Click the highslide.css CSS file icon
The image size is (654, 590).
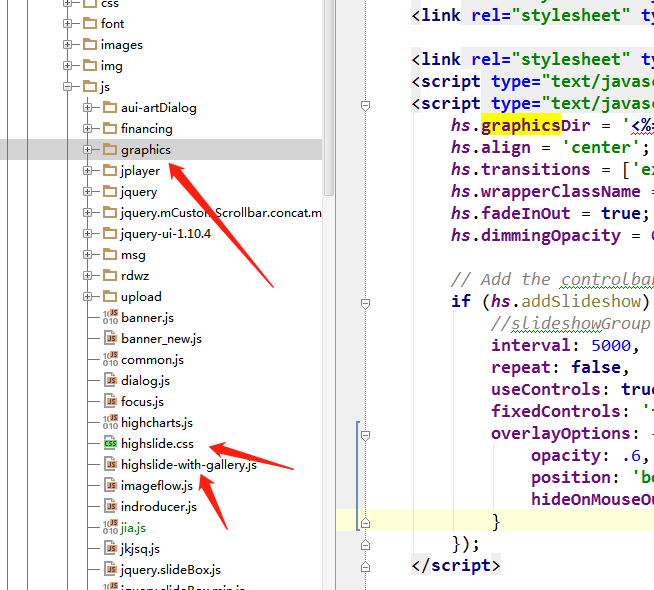(x=111, y=443)
